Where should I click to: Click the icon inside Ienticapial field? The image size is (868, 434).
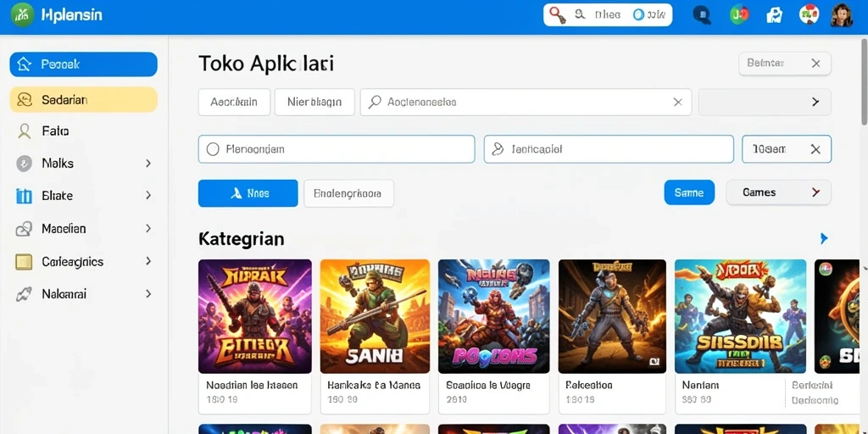pyautogui.click(x=498, y=148)
